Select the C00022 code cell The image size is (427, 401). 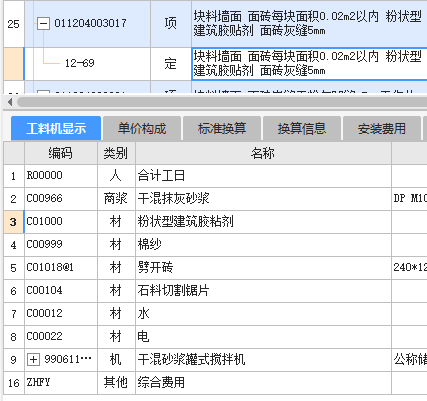point(61,337)
